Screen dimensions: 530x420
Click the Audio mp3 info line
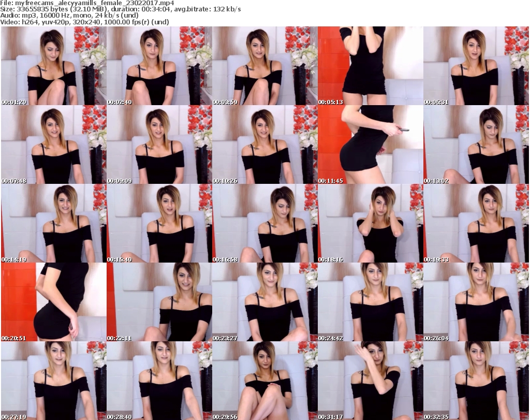tap(69, 16)
